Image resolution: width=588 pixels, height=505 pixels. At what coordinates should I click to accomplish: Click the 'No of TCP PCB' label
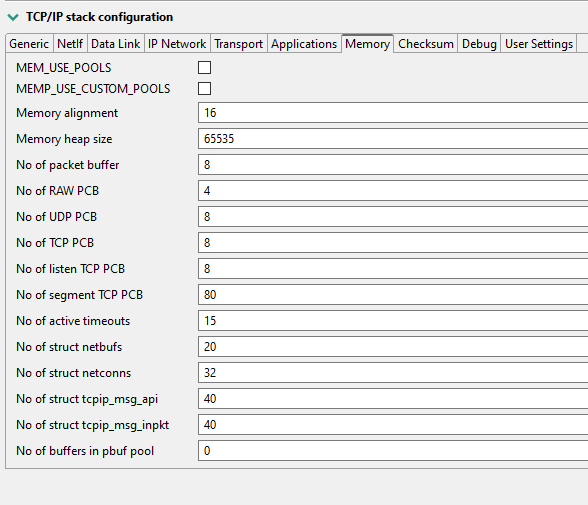55,243
